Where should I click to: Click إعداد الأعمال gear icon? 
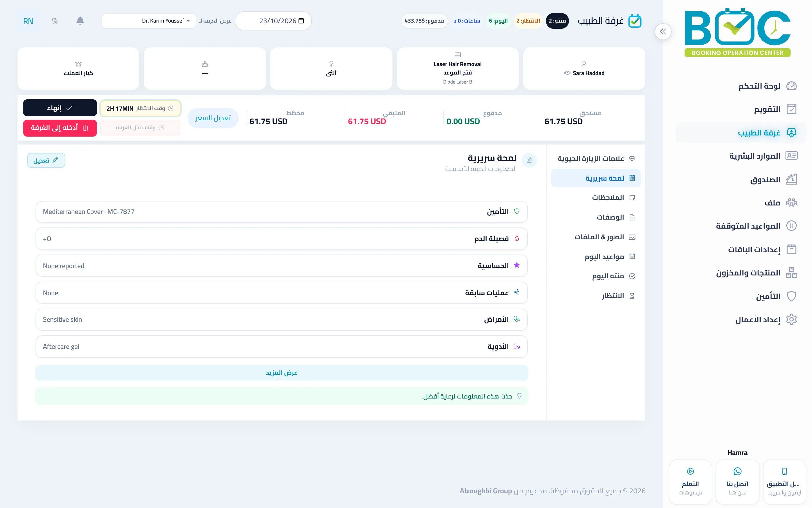tap(791, 319)
